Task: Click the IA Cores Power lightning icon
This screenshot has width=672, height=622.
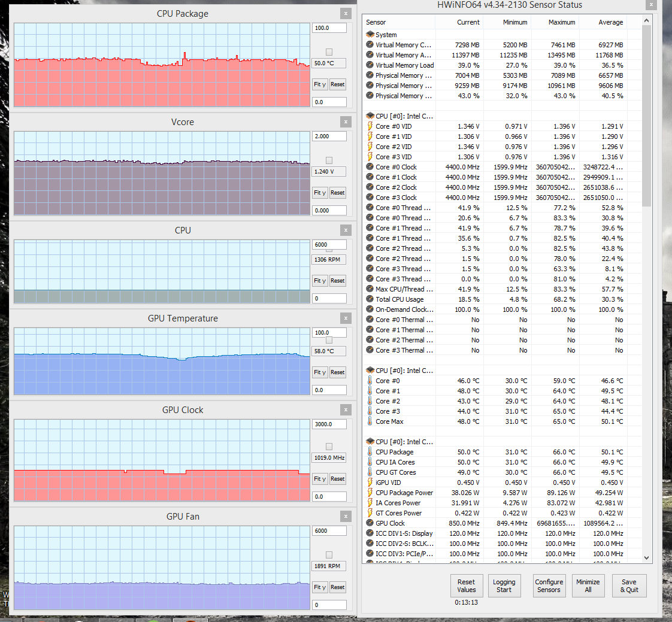Action: (x=370, y=502)
